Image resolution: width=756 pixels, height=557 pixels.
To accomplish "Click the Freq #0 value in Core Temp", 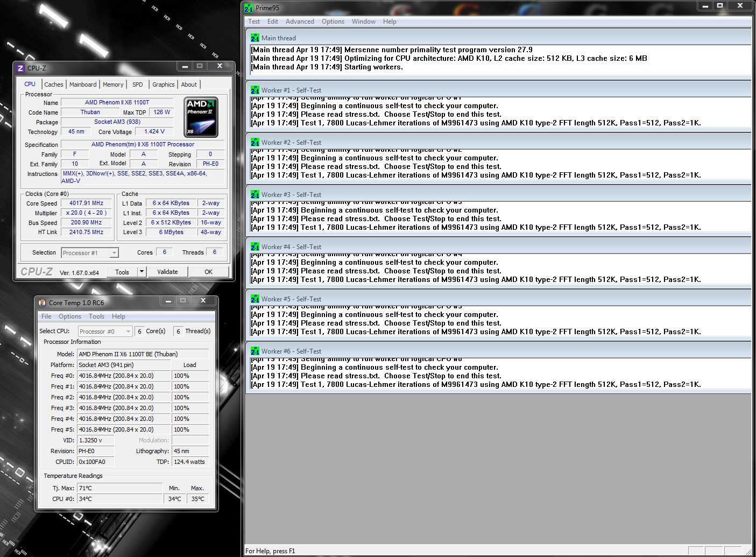I will 124,376.
